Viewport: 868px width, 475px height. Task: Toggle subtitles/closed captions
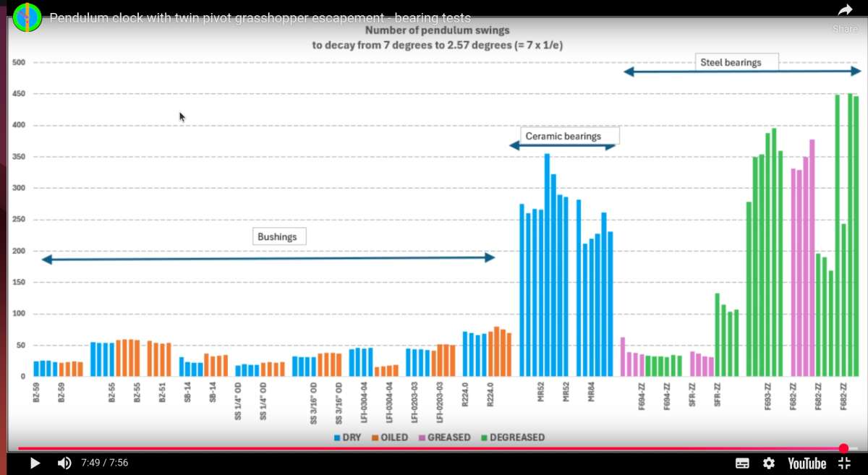tap(742, 463)
